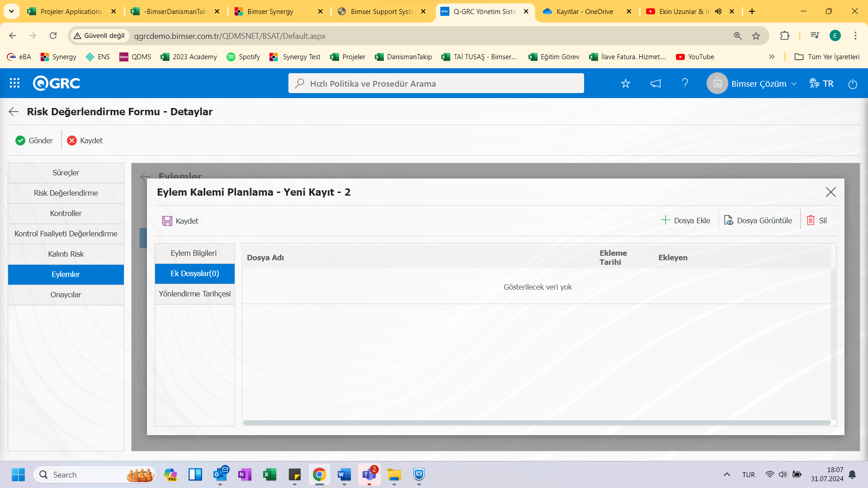Add a file with Dosya Ekle
This screenshot has width=868, height=488.
tap(685, 221)
